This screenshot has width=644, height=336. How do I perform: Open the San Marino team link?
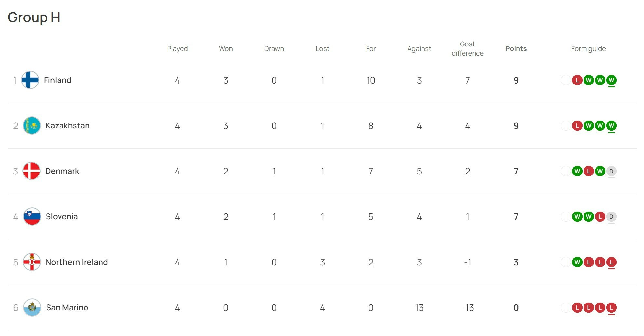click(x=67, y=307)
